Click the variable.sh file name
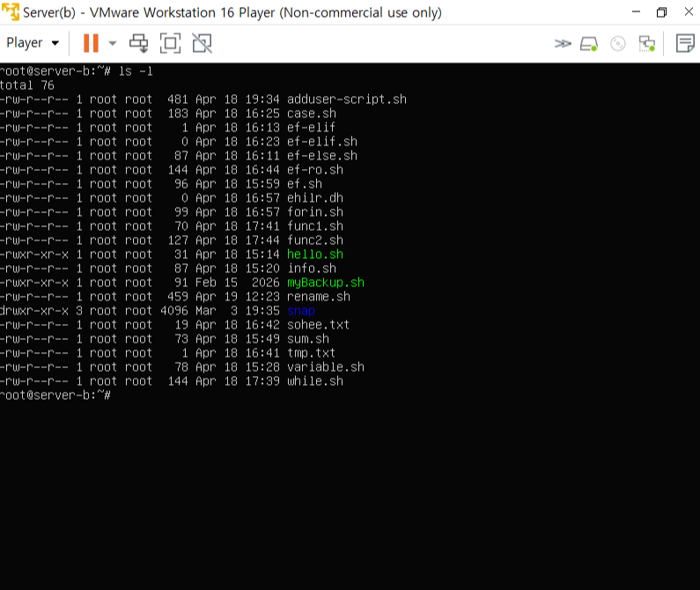This screenshot has height=590, width=700. [326, 367]
